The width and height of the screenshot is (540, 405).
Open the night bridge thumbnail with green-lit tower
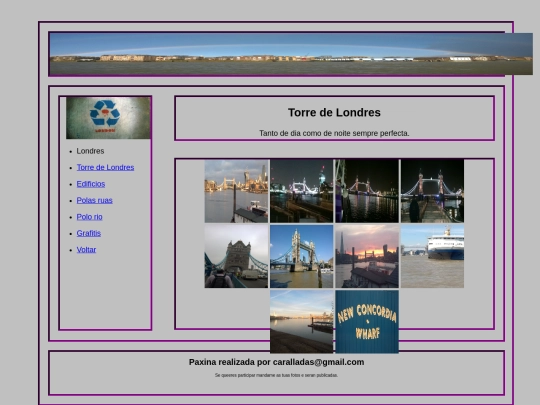[302, 191]
